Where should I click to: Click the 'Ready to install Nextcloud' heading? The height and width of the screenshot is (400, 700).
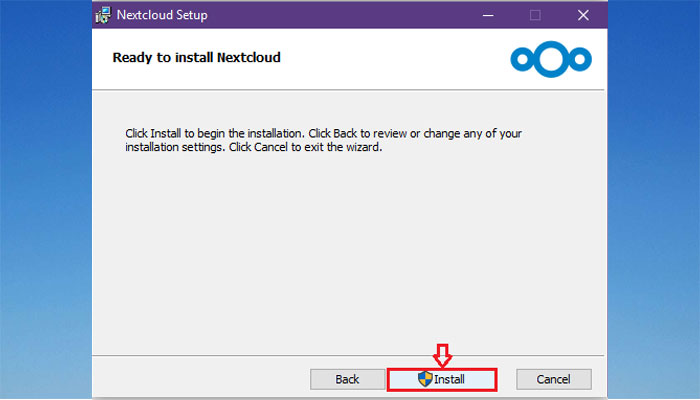[196, 58]
